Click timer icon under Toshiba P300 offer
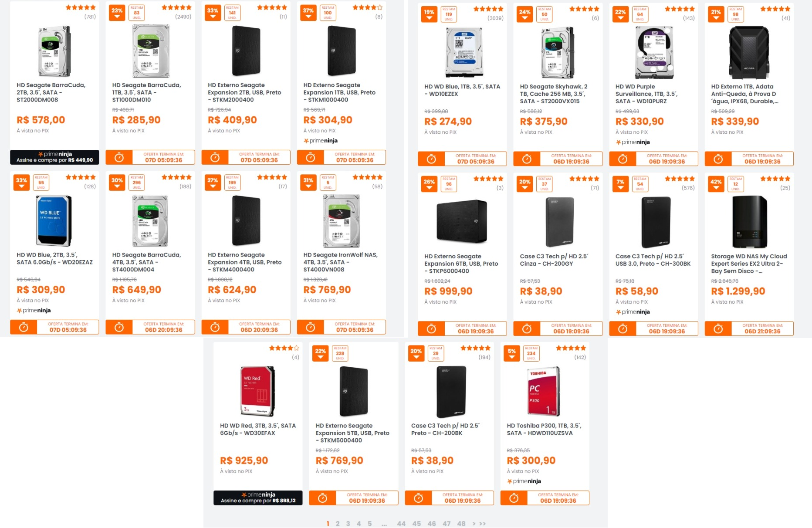Viewport: 812px width, 528px height. (x=514, y=498)
